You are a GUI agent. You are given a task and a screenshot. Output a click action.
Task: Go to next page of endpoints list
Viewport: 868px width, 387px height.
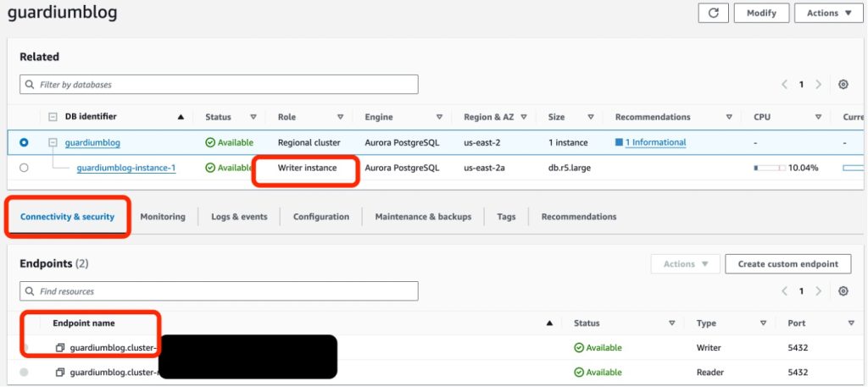tap(818, 290)
